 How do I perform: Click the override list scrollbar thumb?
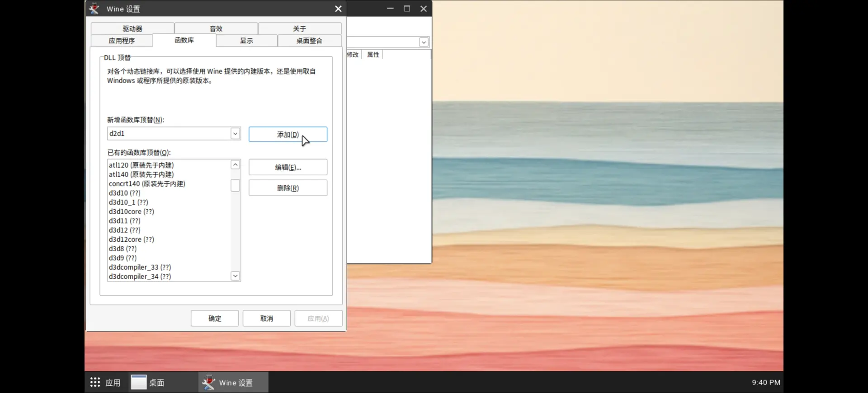tap(235, 185)
